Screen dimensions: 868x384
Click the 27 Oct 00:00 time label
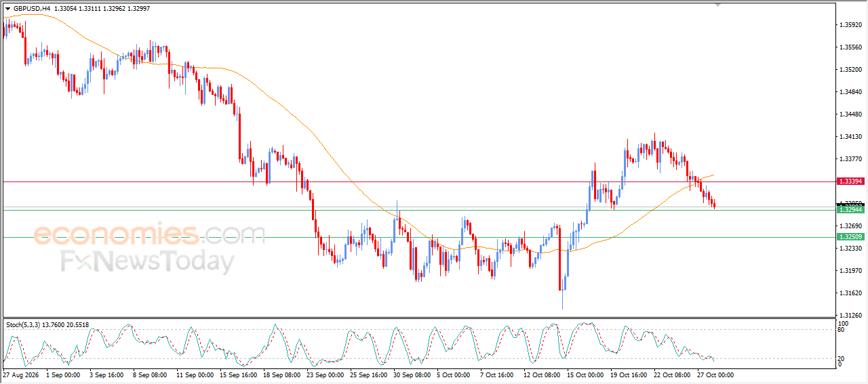(715, 375)
